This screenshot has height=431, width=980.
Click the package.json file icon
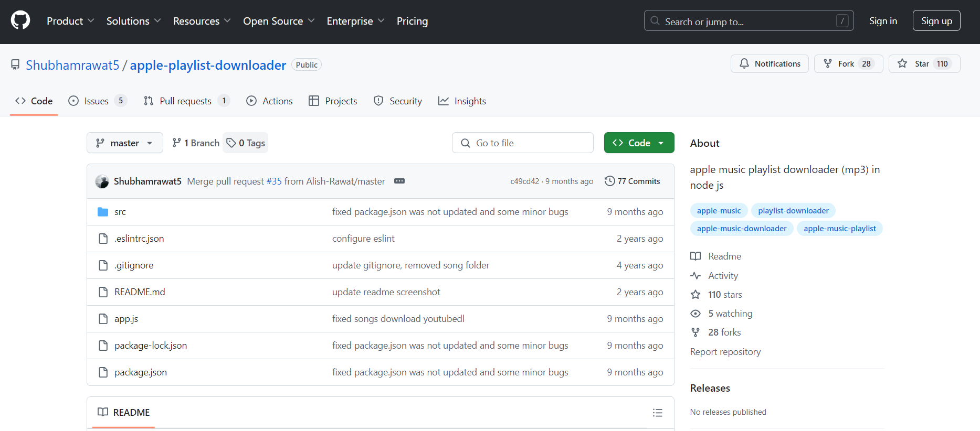(x=103, y=372)
